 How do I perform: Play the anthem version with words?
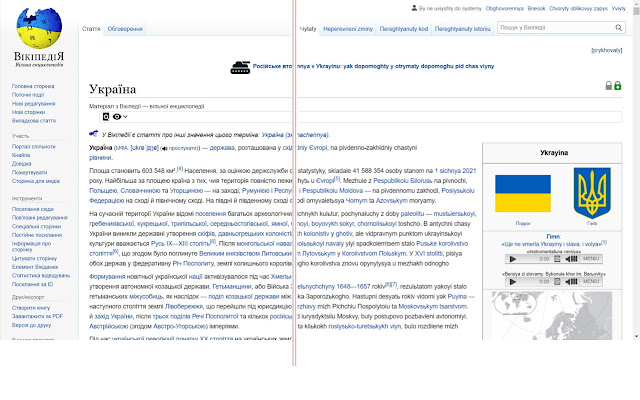(x=513, y=282)
